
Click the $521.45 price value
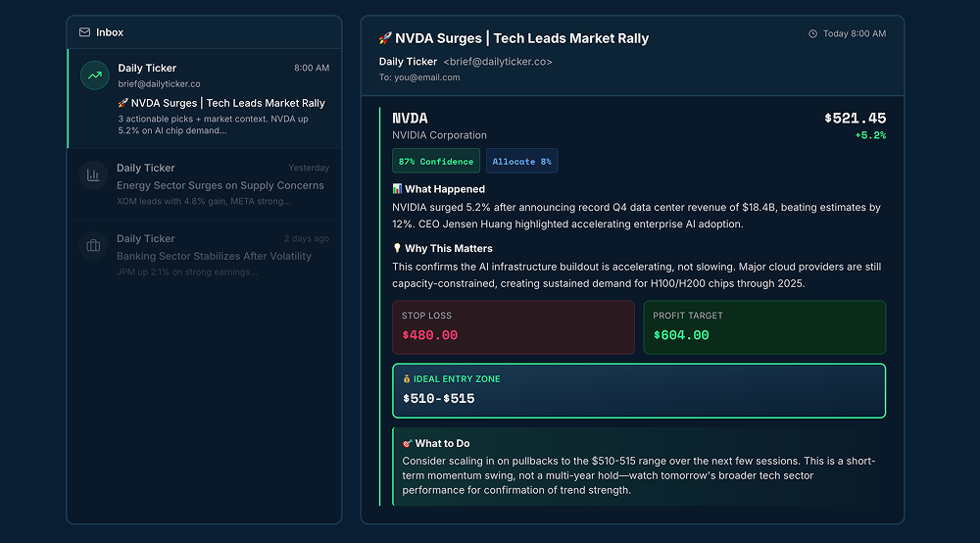pos(855,118)
